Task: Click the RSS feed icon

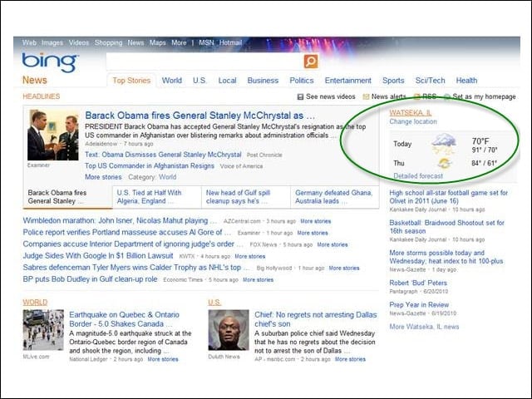Action: click(416, 96)
